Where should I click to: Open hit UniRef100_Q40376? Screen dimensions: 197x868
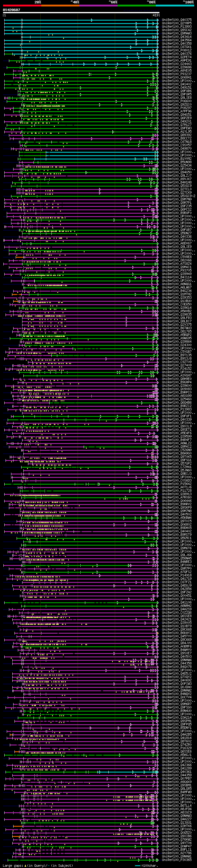pyautogui.click(x=177, y=54)
